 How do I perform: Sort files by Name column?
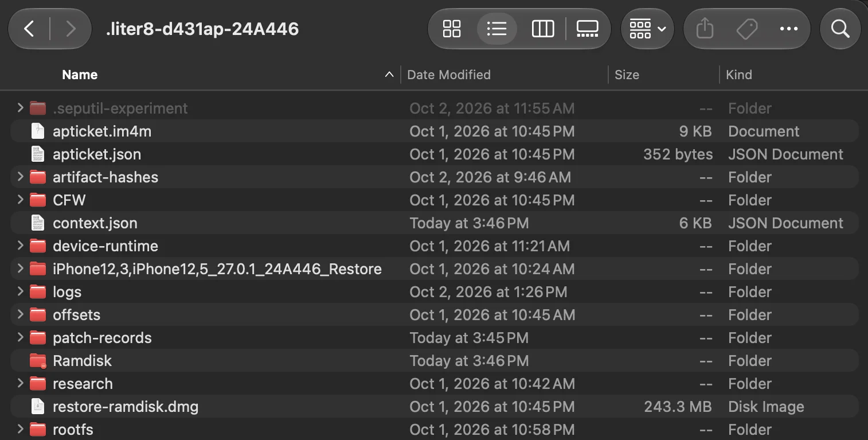[x=80, y=75]
